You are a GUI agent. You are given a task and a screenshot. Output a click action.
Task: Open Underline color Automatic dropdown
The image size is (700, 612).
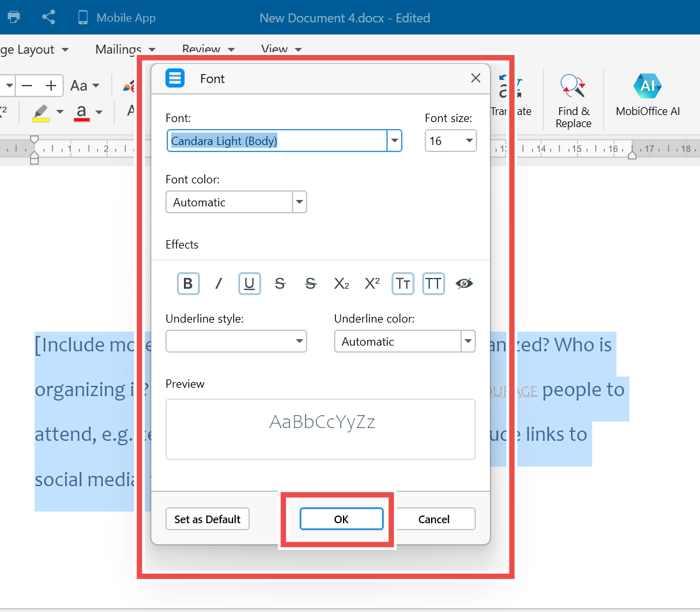click(404, 342)
